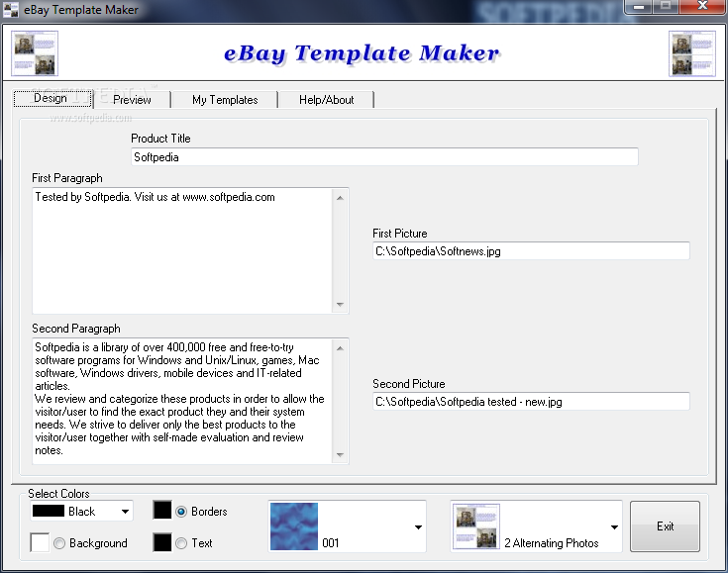728x573 pixels.
Task: Click the 2 Alternating Photos layout thumbnail
Action: pos(475,526)
